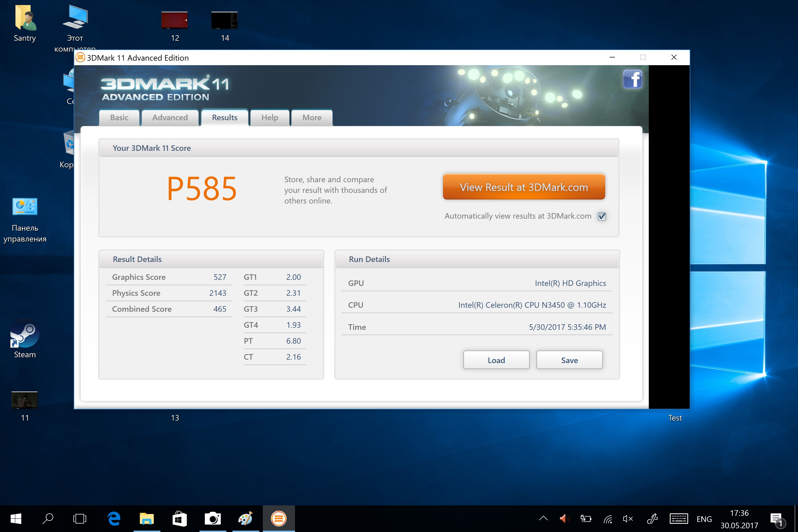Click the 5/30/2017 5:35:46 PM time
The image size is (798, 532).
(x=567, y=327)
